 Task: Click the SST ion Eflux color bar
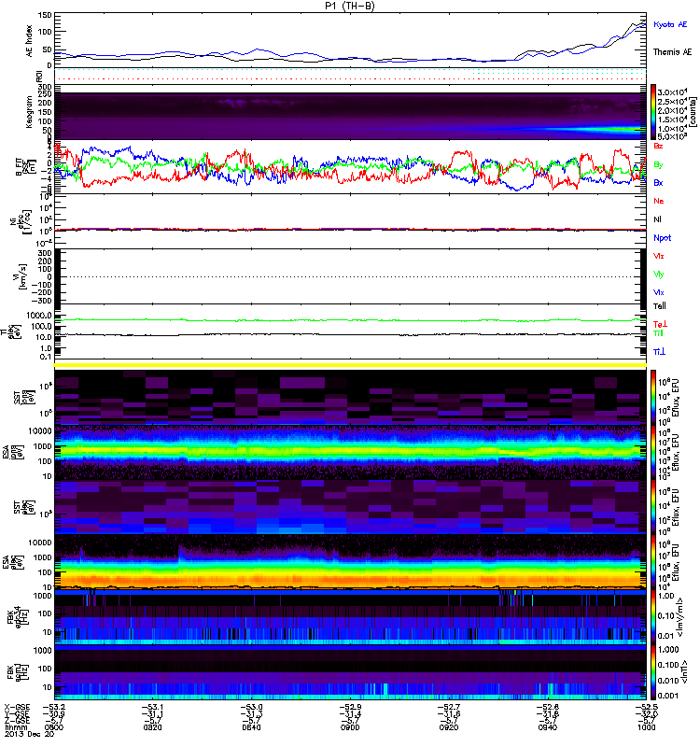click(653, 397)
